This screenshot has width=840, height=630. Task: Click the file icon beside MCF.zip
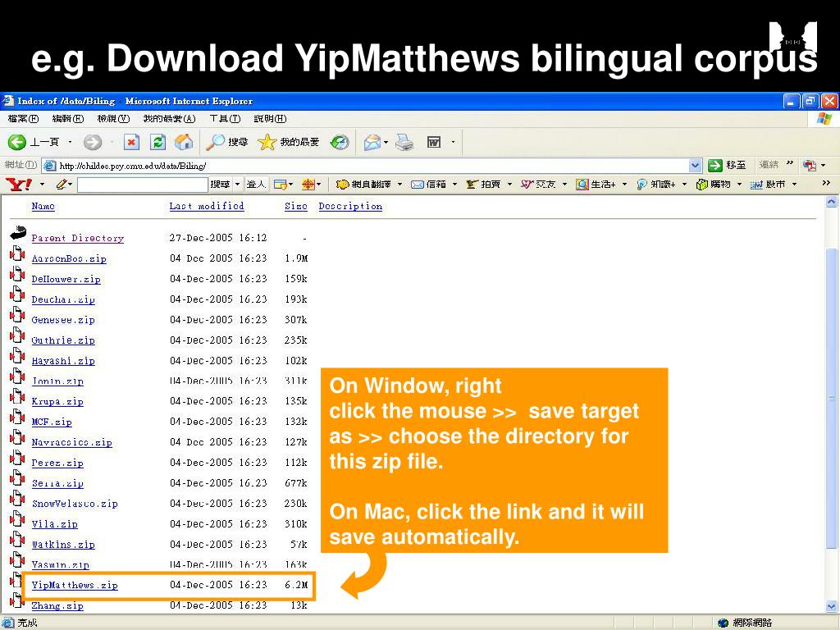[x=17, y=417]
